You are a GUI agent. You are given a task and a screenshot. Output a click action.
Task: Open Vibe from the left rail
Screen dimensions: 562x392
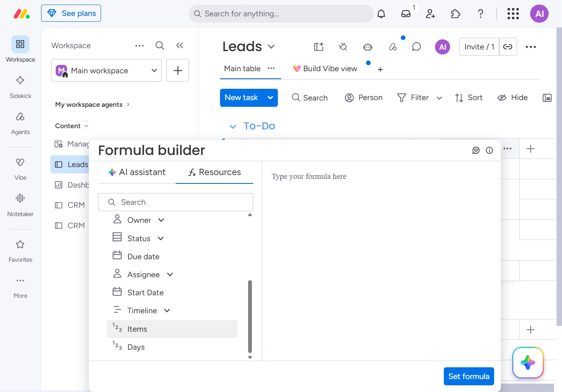point(20,169)
